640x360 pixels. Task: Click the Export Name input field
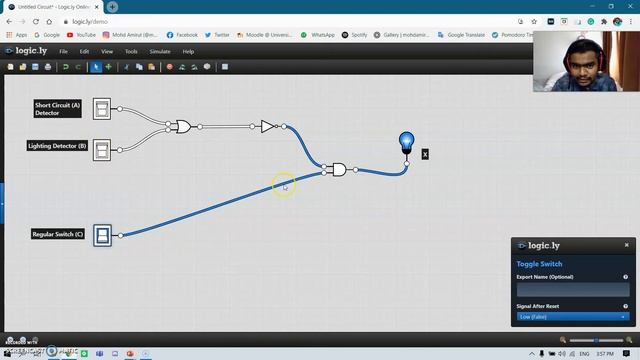point(573,289)
